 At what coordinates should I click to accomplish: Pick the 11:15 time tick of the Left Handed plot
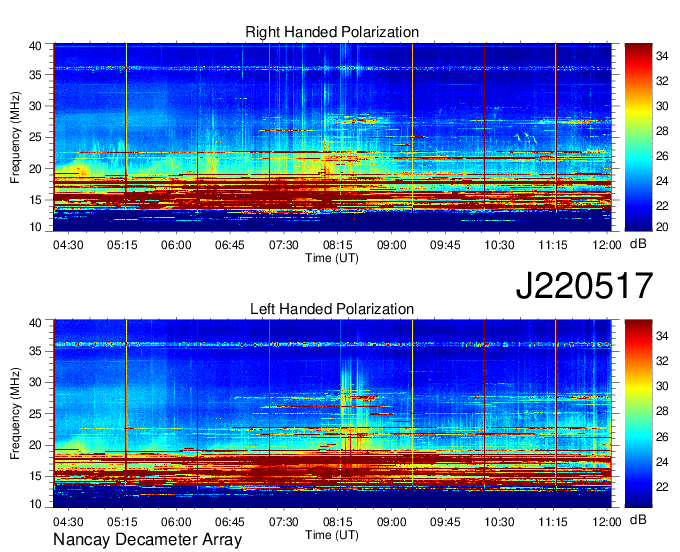tap(553, 522)
